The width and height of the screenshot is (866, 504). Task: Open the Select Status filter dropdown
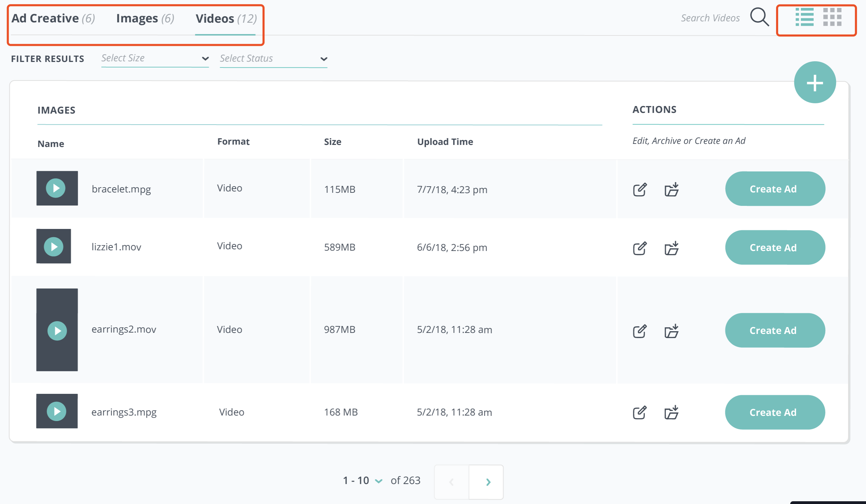point(274,59)
